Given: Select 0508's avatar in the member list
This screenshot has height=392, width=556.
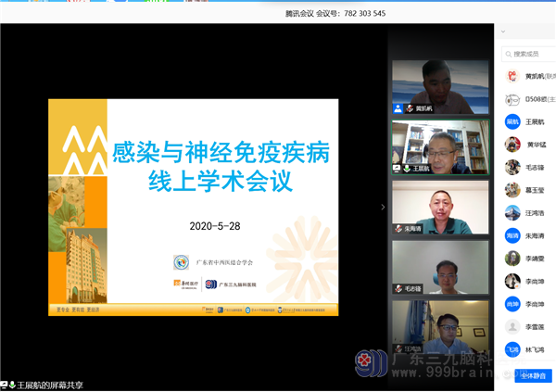Looking at the screenshot, I should 512,99.
